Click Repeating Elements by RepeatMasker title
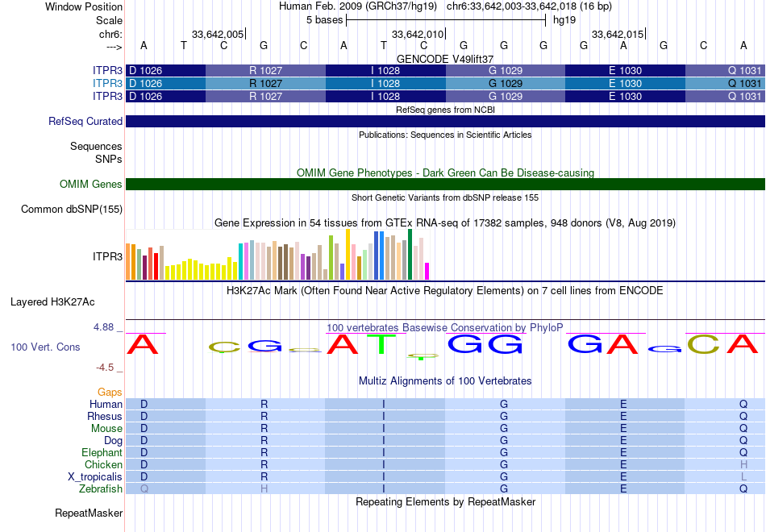766x532 pixels. coord(445,502)
